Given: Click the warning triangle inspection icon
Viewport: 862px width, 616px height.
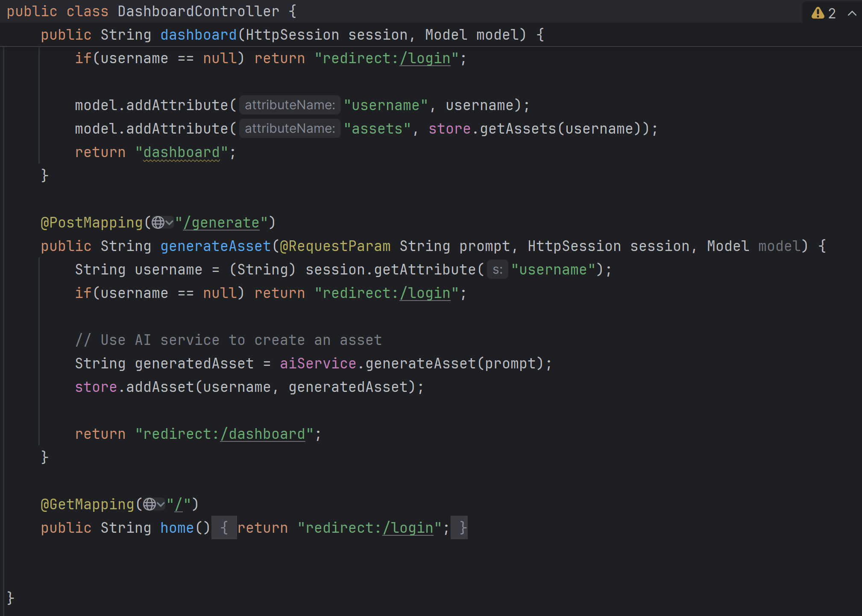Looking at the screenshot, I should coord(818,13).
